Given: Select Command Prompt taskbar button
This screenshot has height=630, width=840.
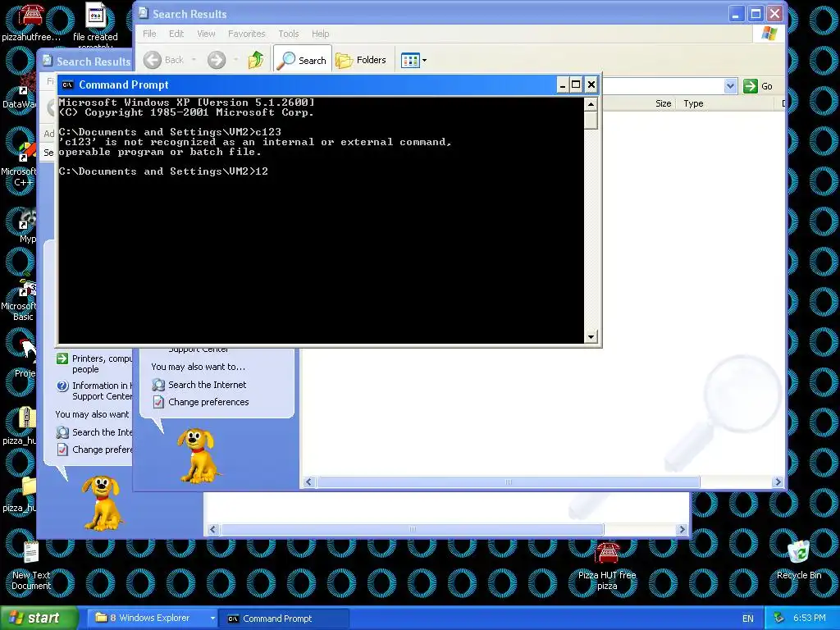Looking at the screenshot, I should pyautogui.click(x=285, y=619).
